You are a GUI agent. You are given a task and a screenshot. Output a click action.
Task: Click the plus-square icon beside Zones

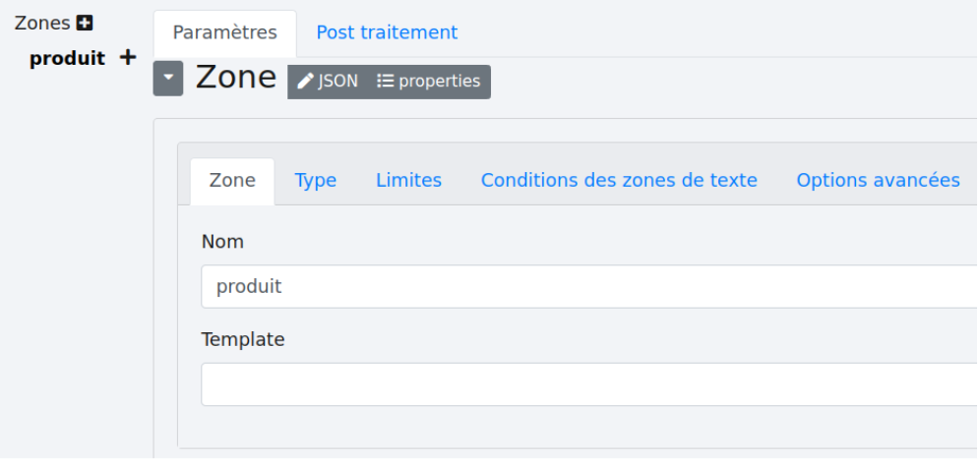(85, 24)
